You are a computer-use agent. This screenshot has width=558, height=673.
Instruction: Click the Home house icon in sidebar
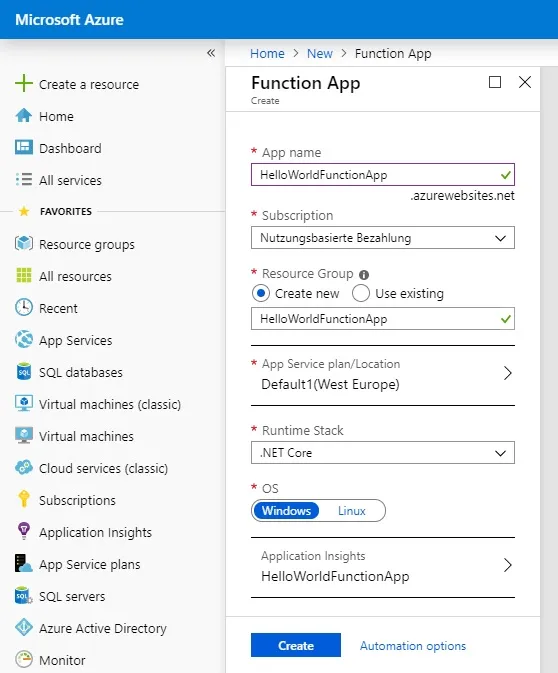[x=24, y=115]
